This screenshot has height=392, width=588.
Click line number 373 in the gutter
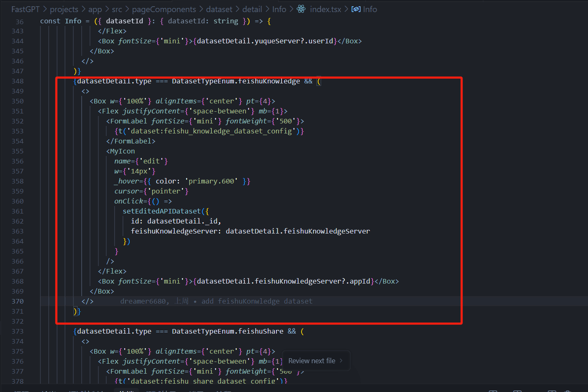(x=18, y=332)
